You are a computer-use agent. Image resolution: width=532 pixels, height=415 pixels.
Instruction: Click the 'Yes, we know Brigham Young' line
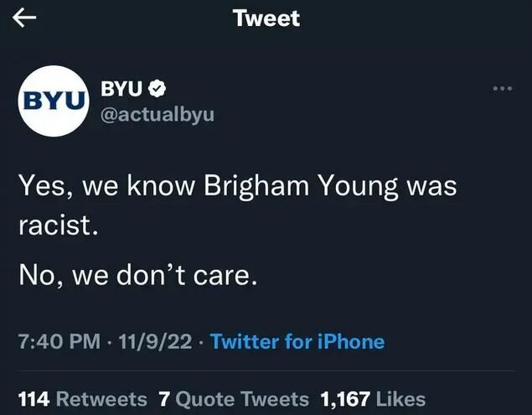(x=236, y=186)
